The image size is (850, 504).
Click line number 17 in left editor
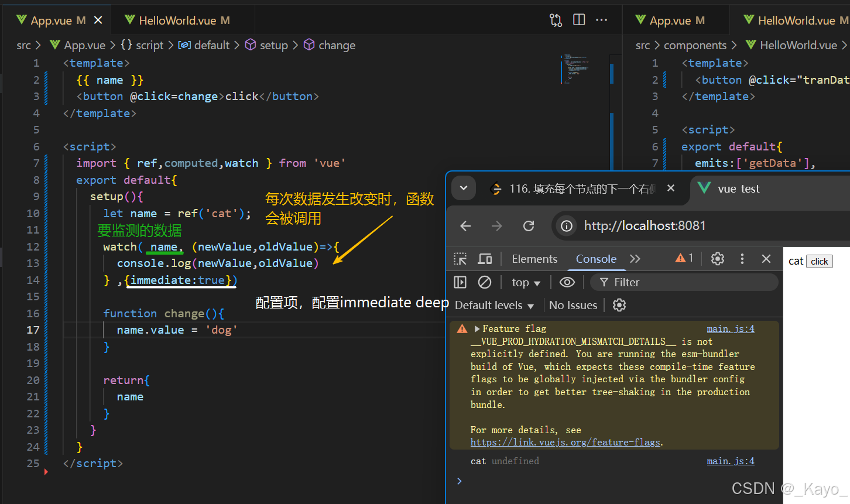coord(33,330)
